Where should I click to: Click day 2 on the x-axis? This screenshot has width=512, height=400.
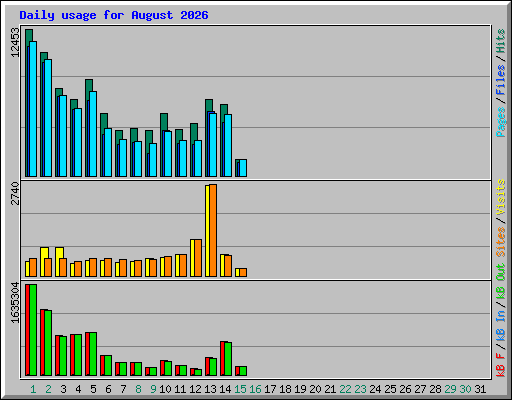(48, 389)
